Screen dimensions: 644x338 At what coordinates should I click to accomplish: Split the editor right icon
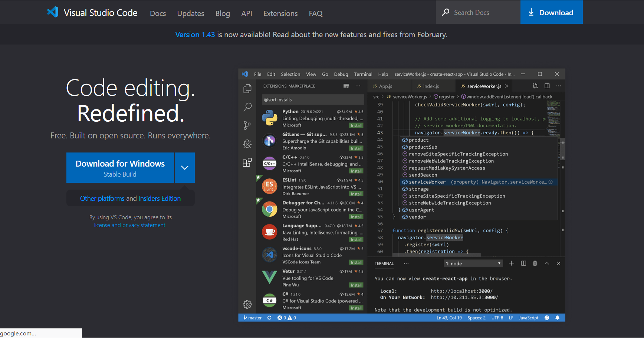pyautogui.click(x=547, y=86)
